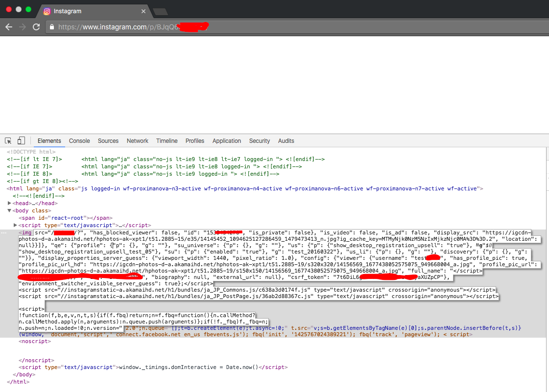Viewport: 549px width, 392px height.
Task: Select the window._timings.domInteractive script row
Action: click(x=153, y=367)
